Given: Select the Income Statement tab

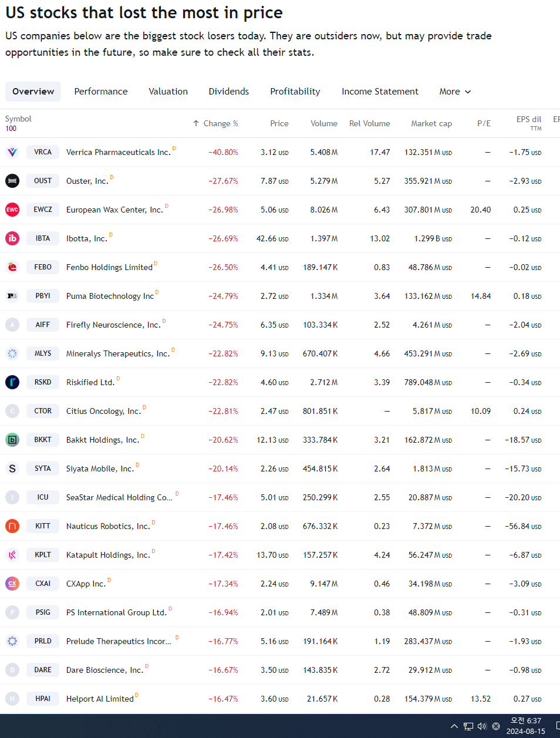Looking at the screenshot, I should [x=380, y=92].
